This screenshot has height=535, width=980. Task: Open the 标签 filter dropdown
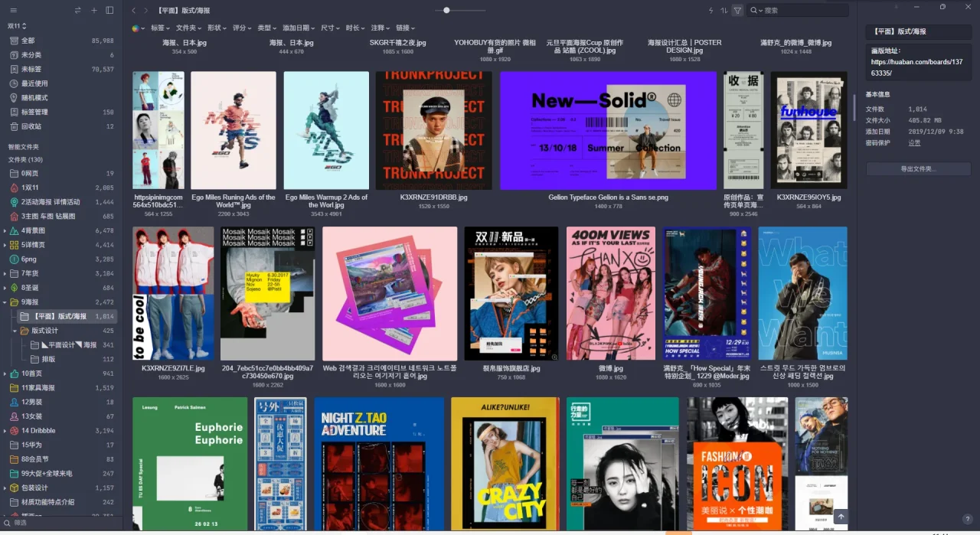coord(160,28)
